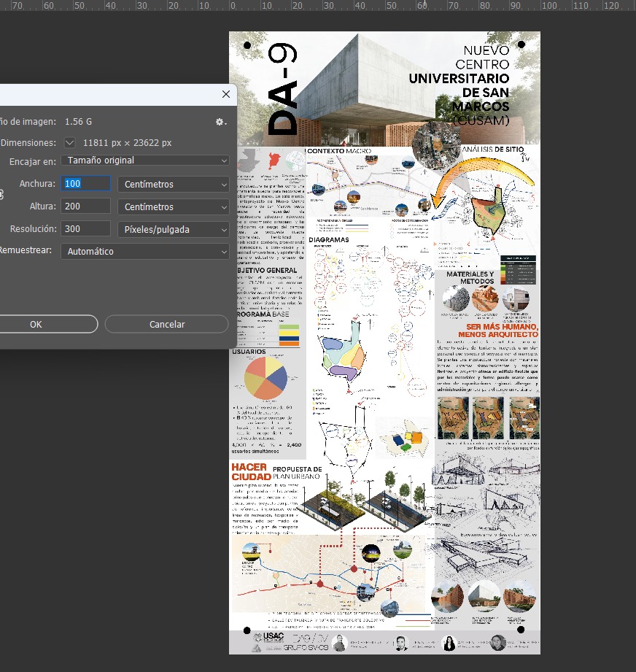Screen dimensions: 636x672
Task: Focus the Resolución field showing 300
Action: [x=86, y=229]
